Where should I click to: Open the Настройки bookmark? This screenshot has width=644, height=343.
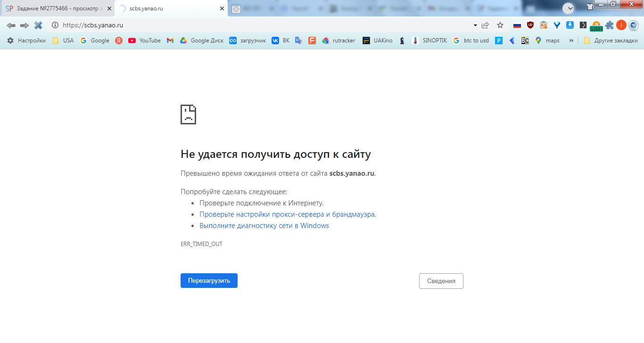[x=26, y=41]
